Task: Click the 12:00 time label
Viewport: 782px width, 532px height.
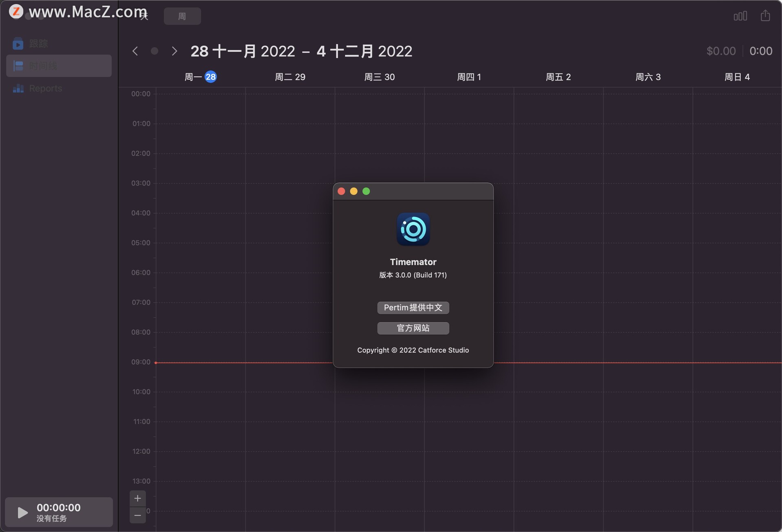Action: click(141, 451)
